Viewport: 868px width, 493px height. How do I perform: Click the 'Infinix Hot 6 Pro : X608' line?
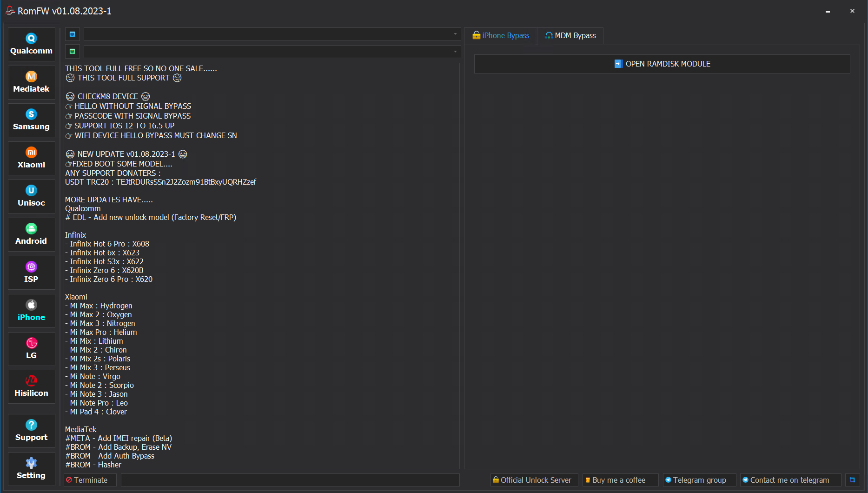(107, 244)
